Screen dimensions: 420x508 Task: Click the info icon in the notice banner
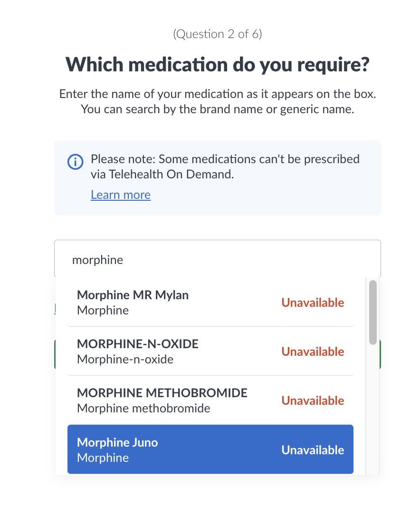point(76,162)
